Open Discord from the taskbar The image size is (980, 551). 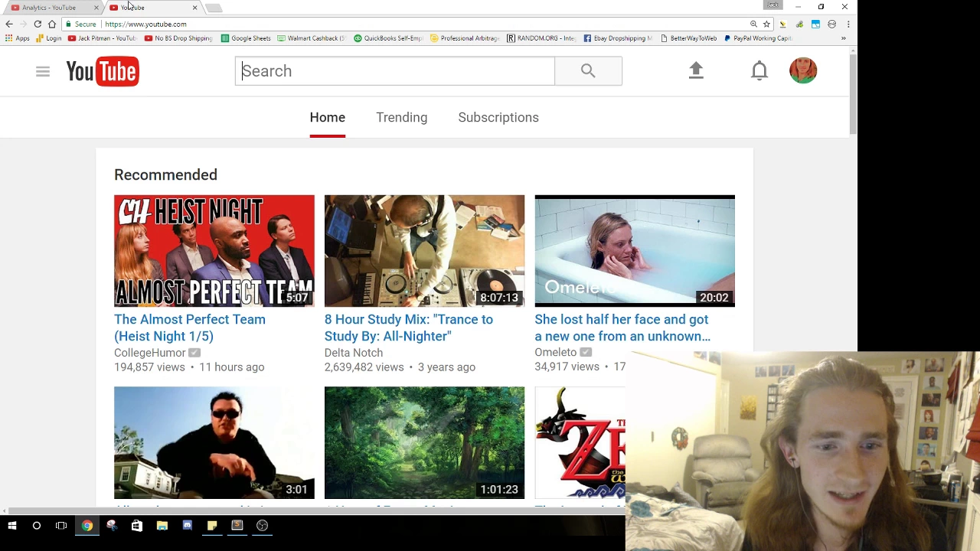[x=187, y=526]
